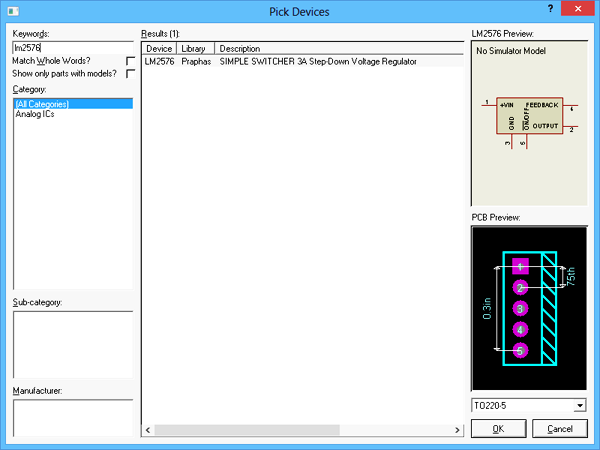600x450 pixels.
Task: Click the LM2576 schematic symbol preview
Action: point(530,123)
